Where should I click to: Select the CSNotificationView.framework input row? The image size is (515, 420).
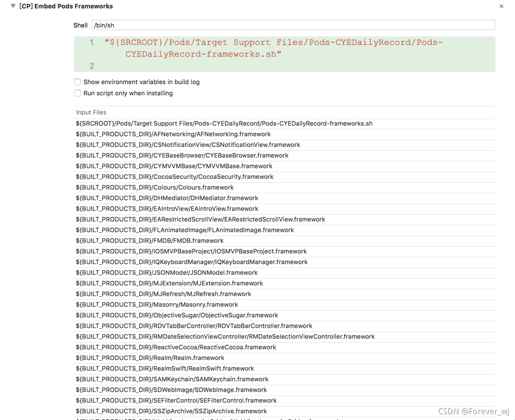284,145
